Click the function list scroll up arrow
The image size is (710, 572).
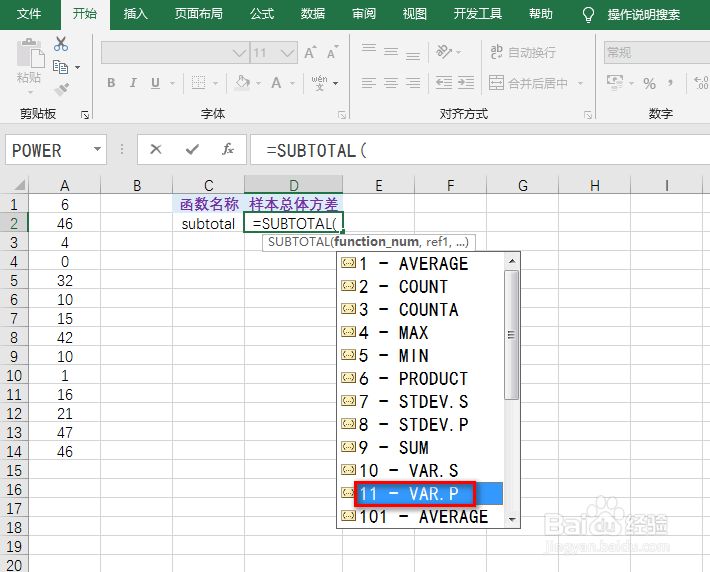512,261
